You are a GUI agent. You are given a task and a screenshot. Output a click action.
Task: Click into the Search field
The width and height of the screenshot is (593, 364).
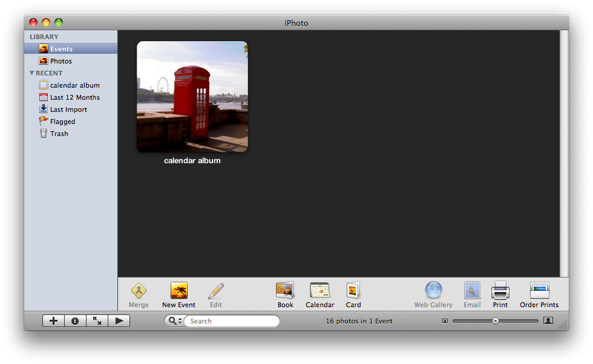232,321
